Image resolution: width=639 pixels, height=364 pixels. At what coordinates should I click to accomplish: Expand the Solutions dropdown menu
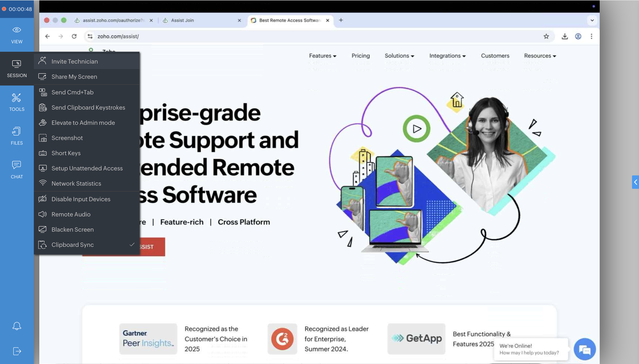[399, 56]
